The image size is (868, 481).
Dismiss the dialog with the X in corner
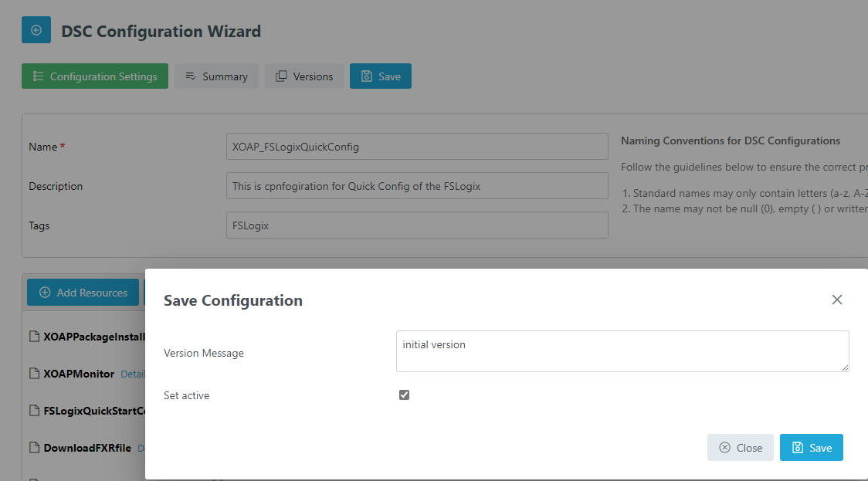(x=837, y=300)
